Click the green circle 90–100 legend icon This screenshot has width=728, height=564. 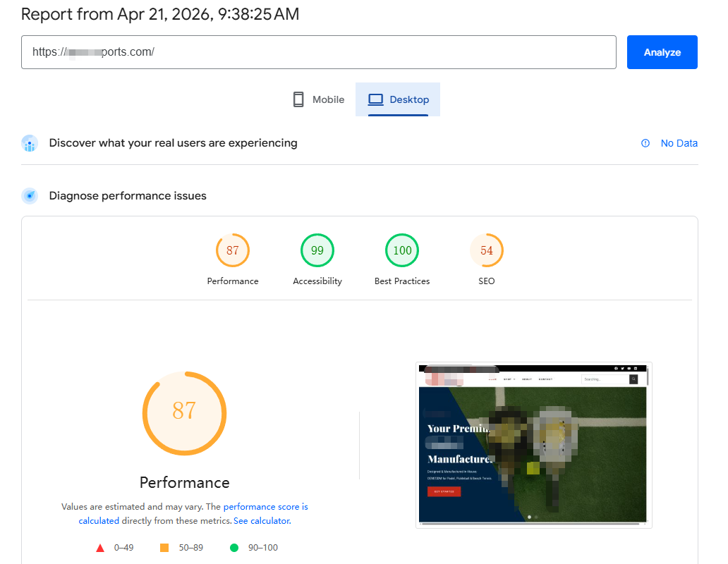coord(234,548)
